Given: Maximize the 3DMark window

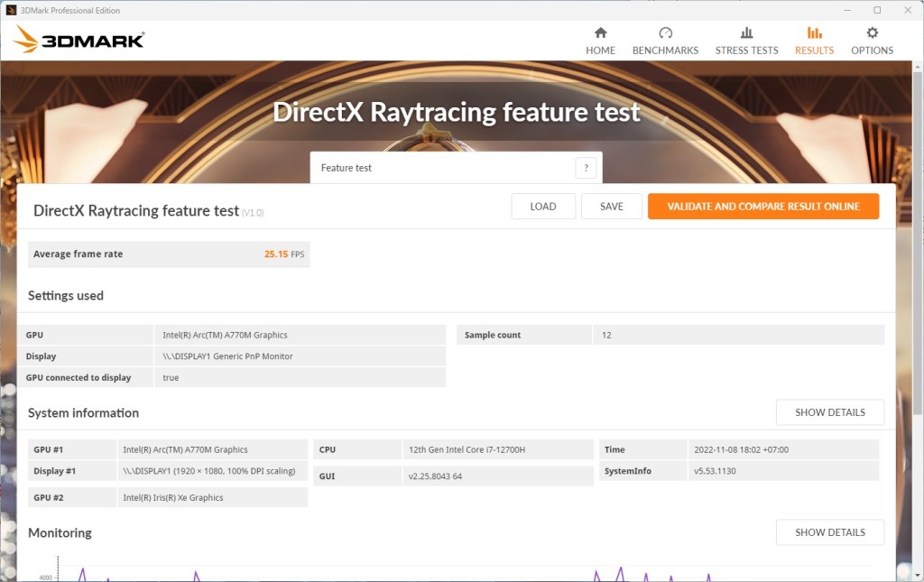Looking at the screenshot, I should (x=877, y=10).
